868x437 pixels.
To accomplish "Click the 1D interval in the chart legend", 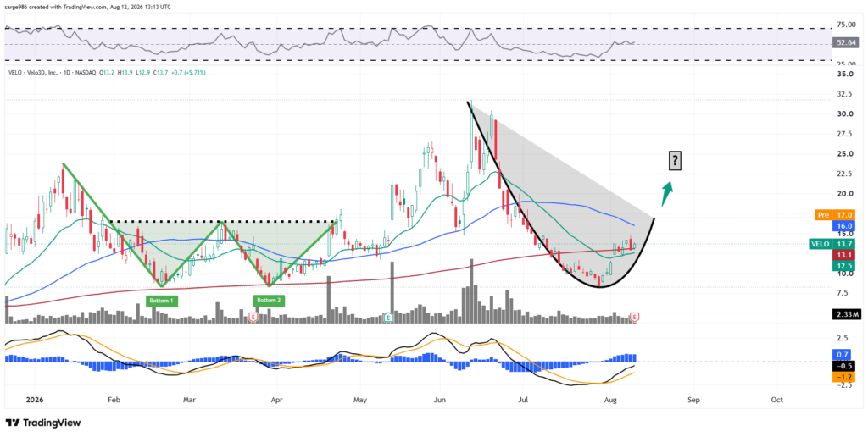I will (x=67, y=73).
